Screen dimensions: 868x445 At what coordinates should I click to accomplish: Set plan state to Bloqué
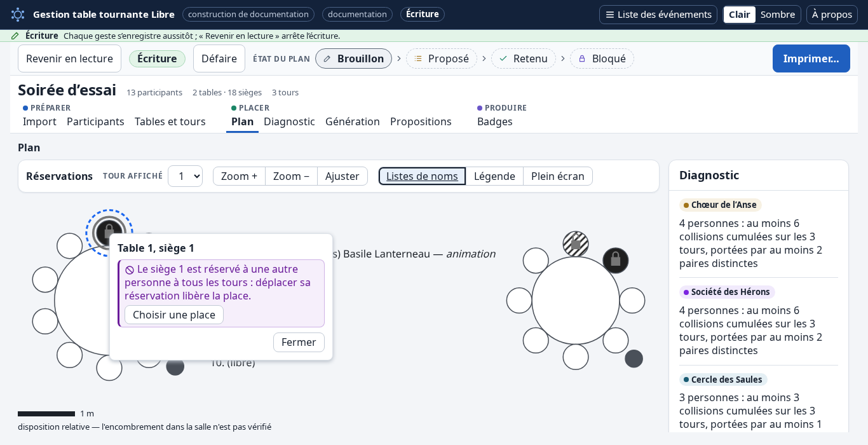602,58
